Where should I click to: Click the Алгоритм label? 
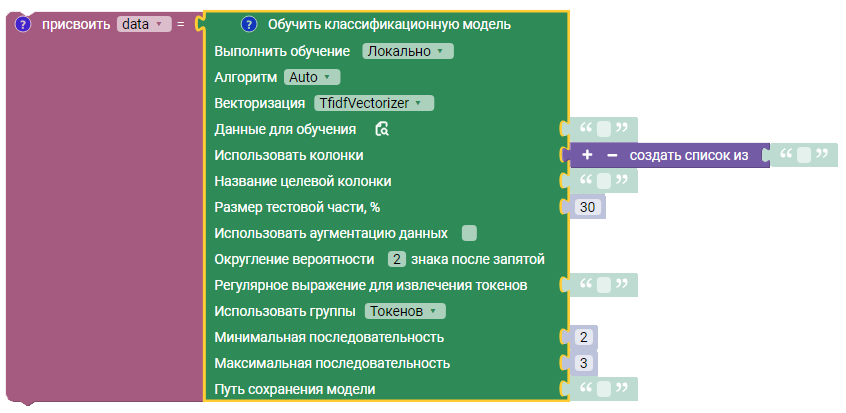[245, 78]
